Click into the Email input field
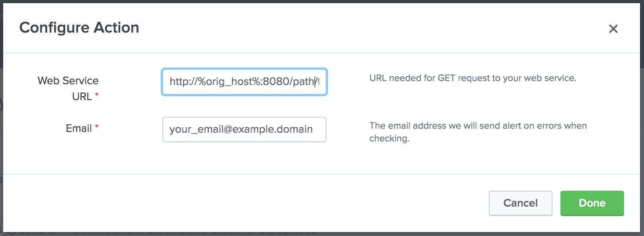Viewport: 644px width, 236px height. [x=244, y=130]
